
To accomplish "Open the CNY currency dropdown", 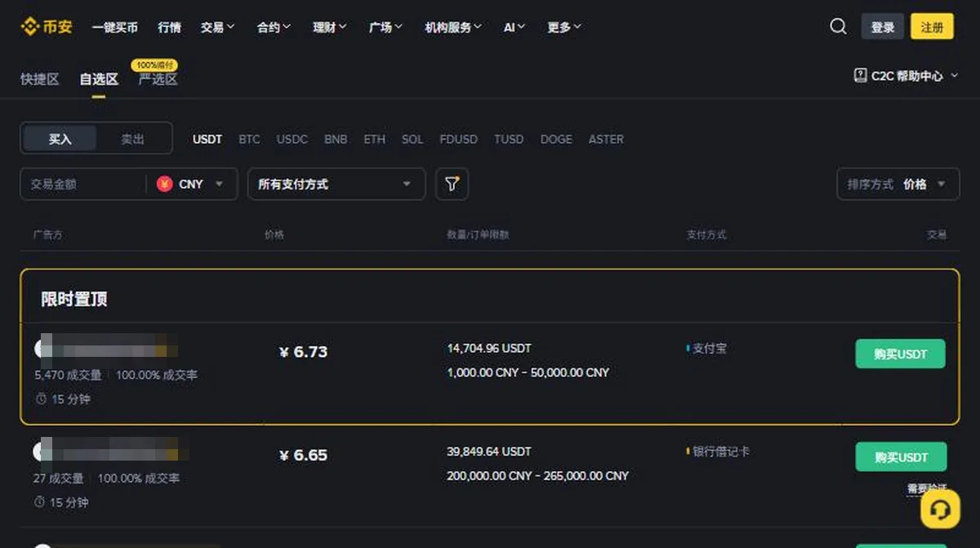I will [191, 184].
